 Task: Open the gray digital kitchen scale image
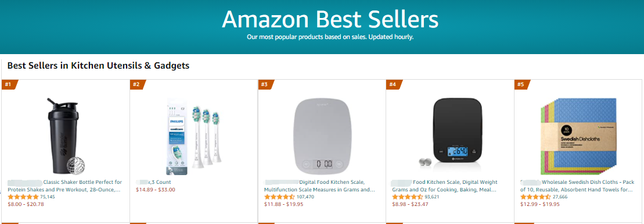coord(323,136)
